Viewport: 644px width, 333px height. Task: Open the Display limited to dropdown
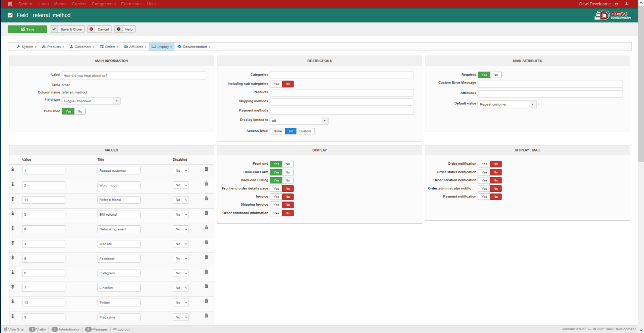click(299, 121)
